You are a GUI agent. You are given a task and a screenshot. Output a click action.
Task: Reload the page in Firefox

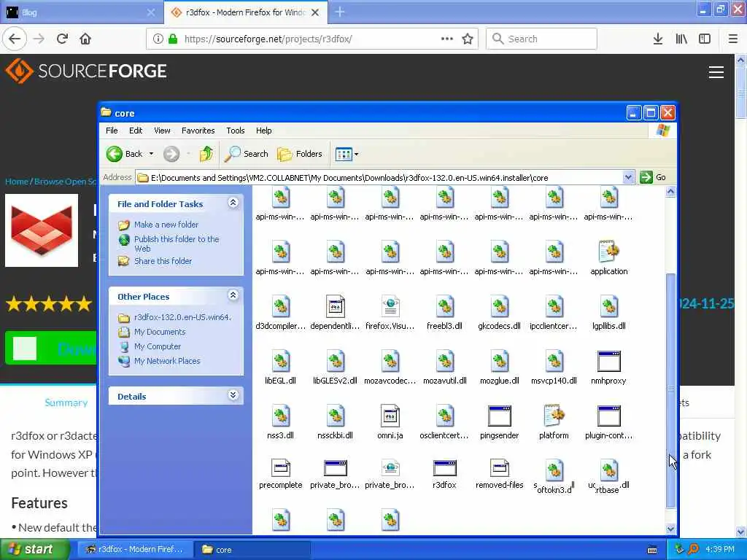coord(63,39)
